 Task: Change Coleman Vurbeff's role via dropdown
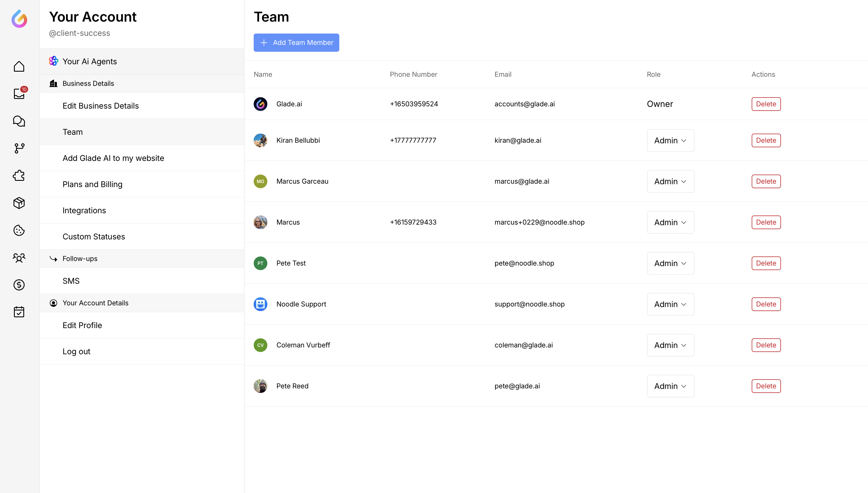pos(670,345)
